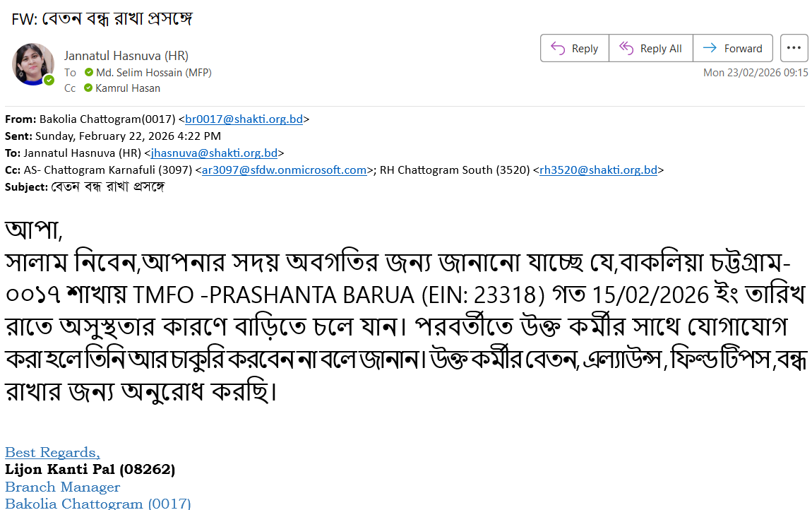Click the Bakolia Chattogram (0017) signature link
Screen dimensions: 812x510
98,504
